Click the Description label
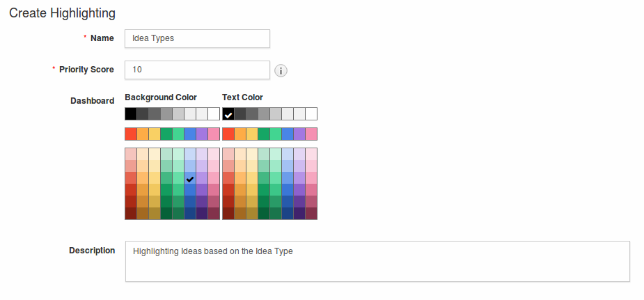This screenshot has width=644, height=300. 92,251
